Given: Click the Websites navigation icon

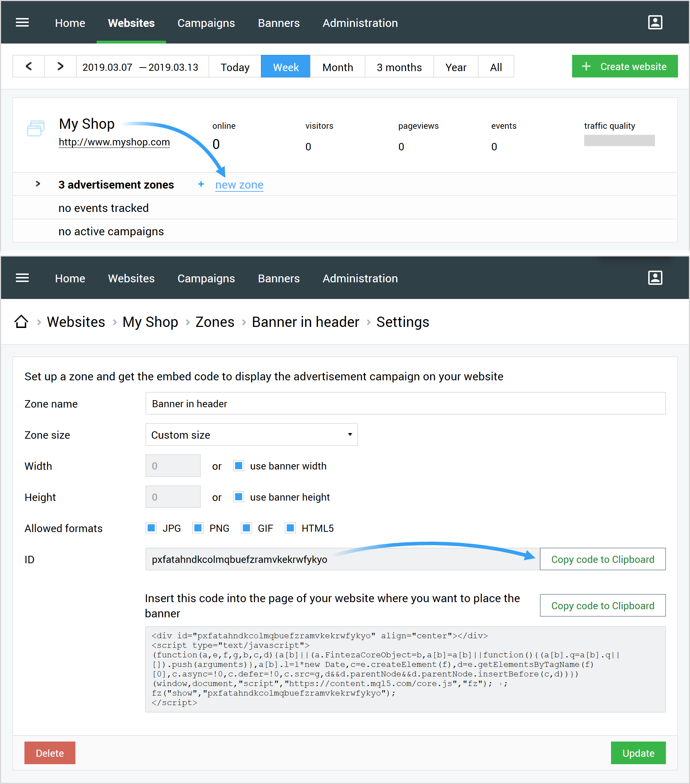Looking at the screenshot, I should (x=132, y=23).
